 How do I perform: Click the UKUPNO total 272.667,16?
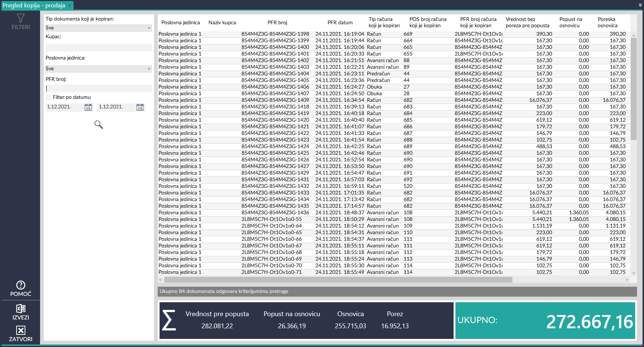(x=590, y=322)
